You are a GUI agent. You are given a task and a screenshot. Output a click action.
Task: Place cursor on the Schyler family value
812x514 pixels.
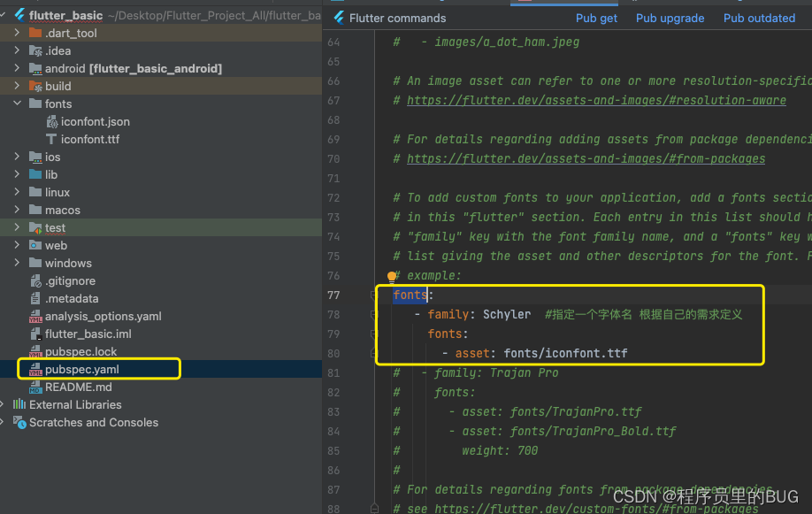pyautogui.click(x=507, y=315)
